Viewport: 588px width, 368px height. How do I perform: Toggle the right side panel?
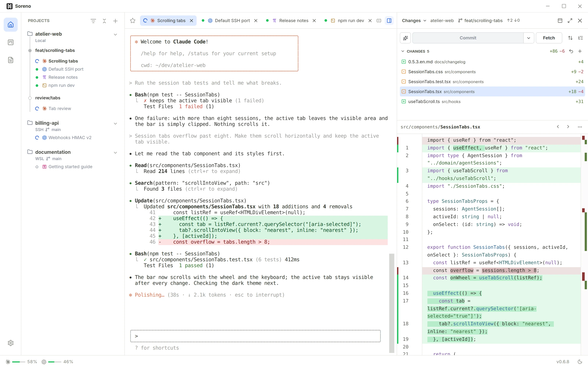pyautogui.click(x=389, y=21)
